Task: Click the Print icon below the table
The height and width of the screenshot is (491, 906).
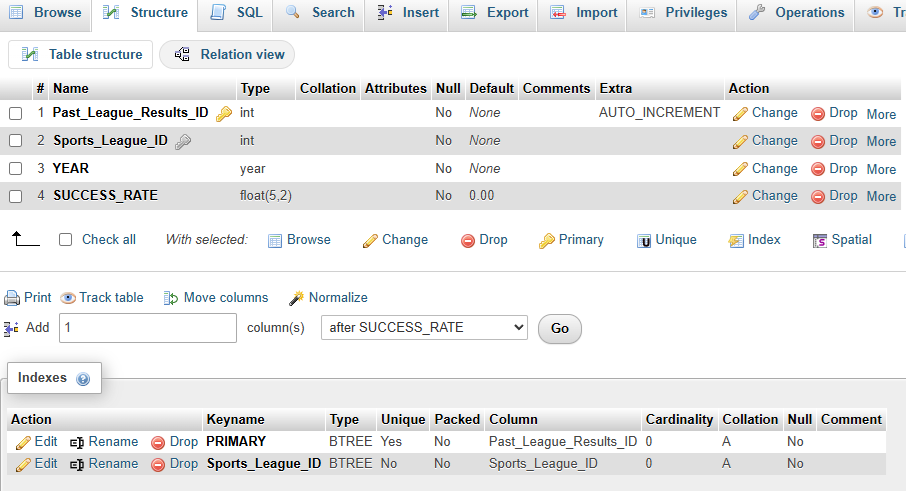Action: (x=12, y=298)
